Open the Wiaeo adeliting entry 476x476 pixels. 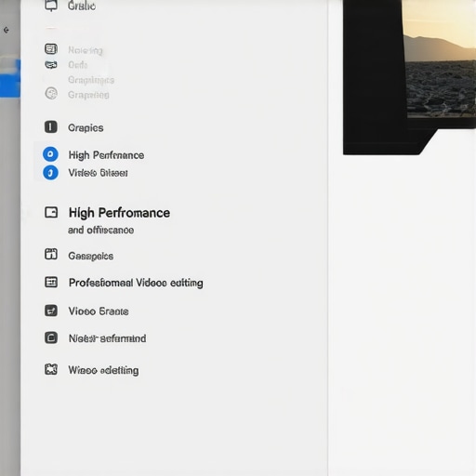tap(103, 370)
